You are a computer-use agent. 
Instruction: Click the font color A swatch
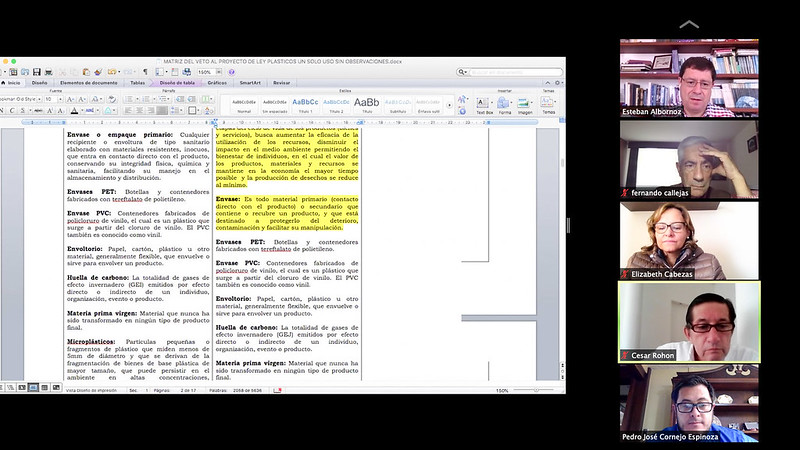click(74, 110)
